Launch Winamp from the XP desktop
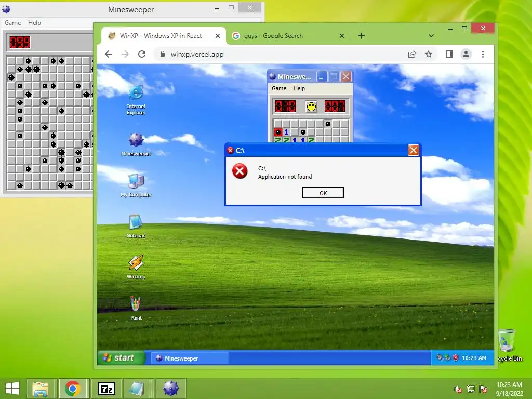Screen dimensions: 532x399 (136, 268)
